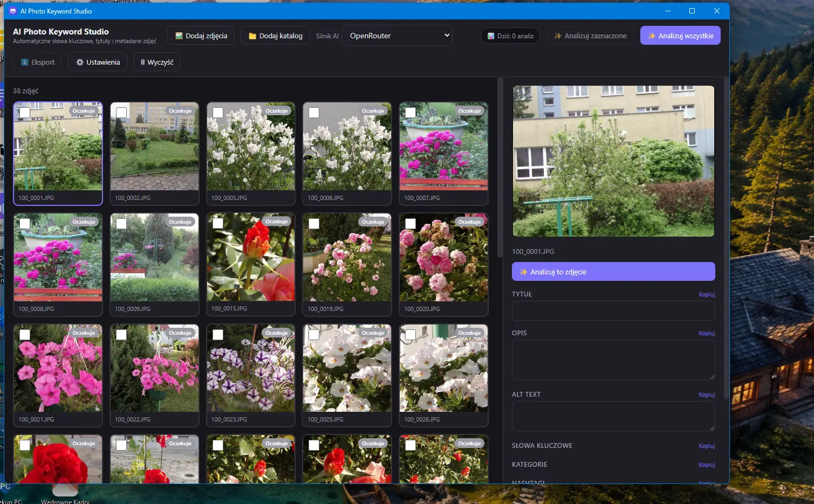The image size is (814, 504).
Task: Click Kopiuj link next to OPIS
Action: (707, 334)
